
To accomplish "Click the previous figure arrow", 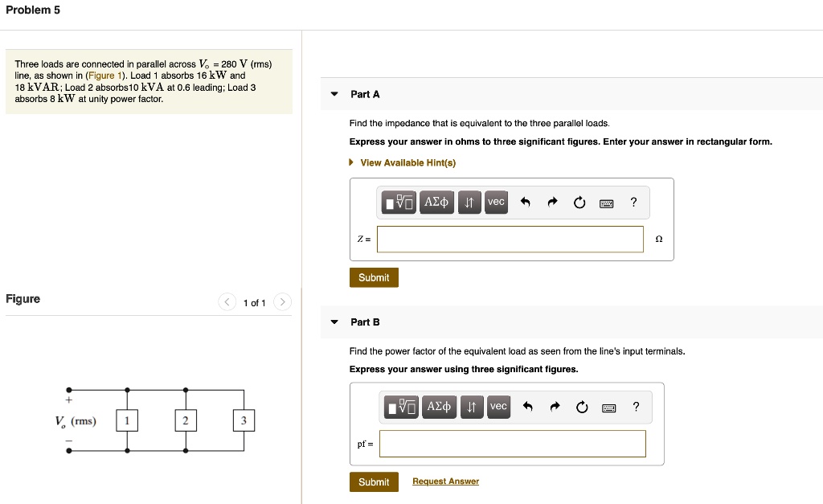I will 227,302.
